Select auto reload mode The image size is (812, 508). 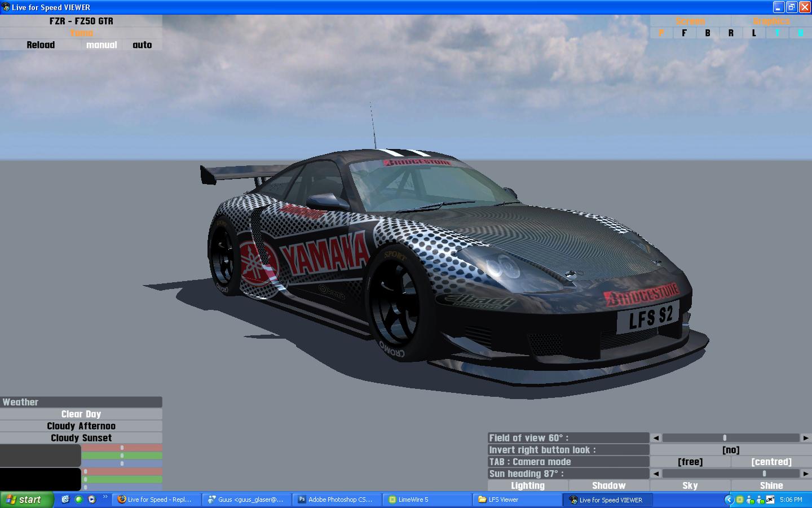point(142,45)
